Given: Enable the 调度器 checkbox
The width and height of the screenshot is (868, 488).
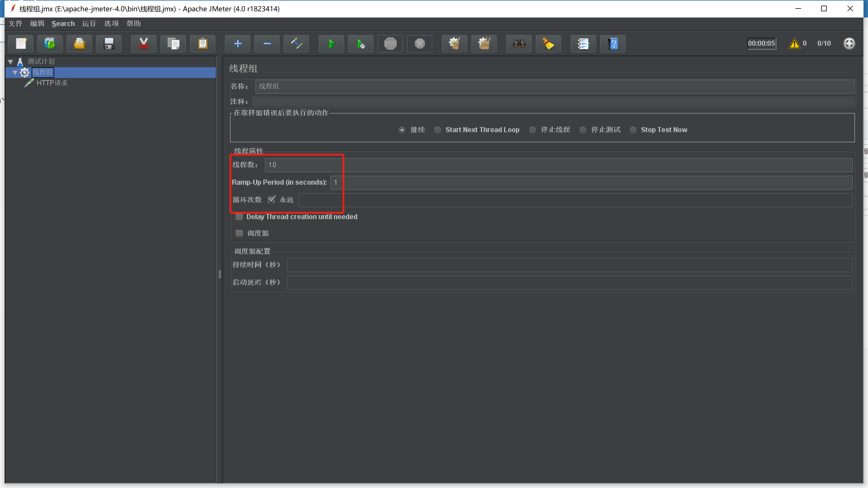Looking at the screenshot, I should click(239, 233).
